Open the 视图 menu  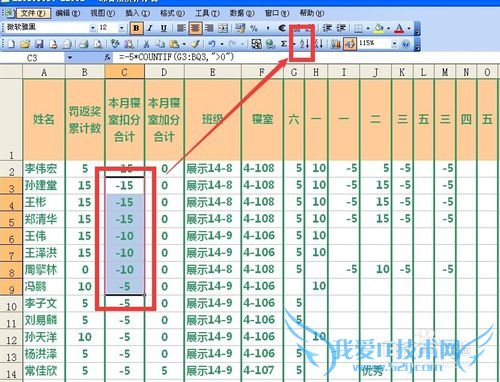103,13
